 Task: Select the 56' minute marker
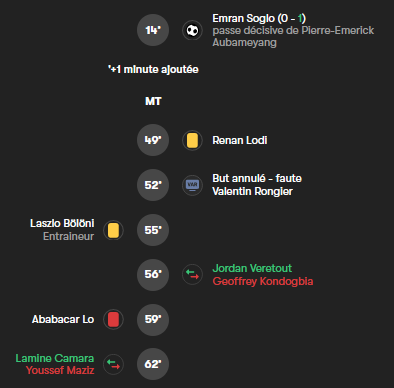point(153,275)
